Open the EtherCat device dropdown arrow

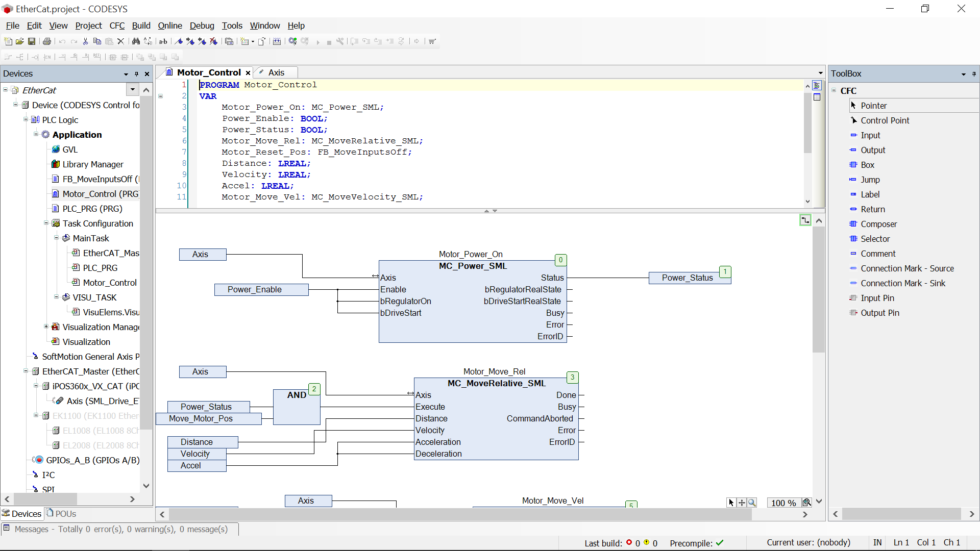tap(133, 90)
